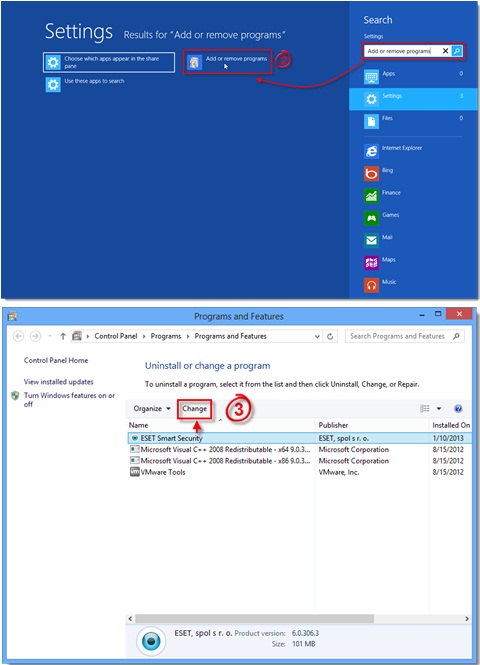Image resolution: width=480 pixels, height=665 pixels.
Task: Click the view layout icon
Action: pyautogui.click(x=424, y=408)
